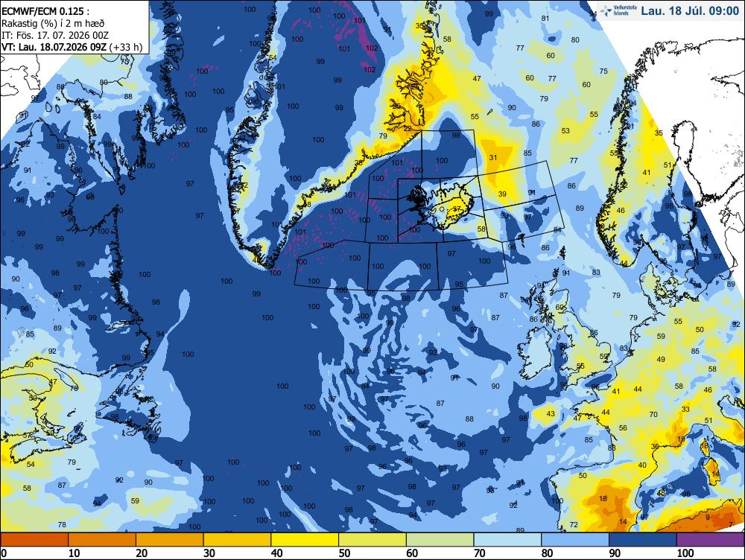Viewport: 745px width, 560px height.
Task: Click the VT valid time line in header
Action: pos(72,47)
